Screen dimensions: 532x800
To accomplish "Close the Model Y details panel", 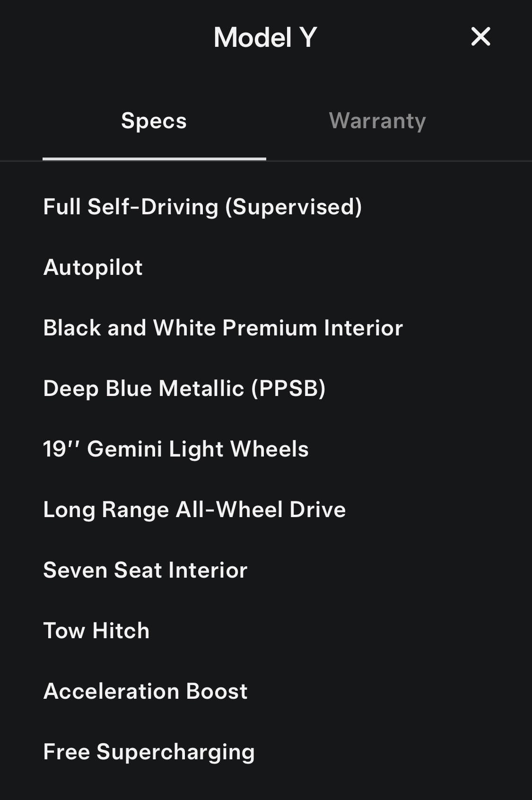I will pos(480,36).
